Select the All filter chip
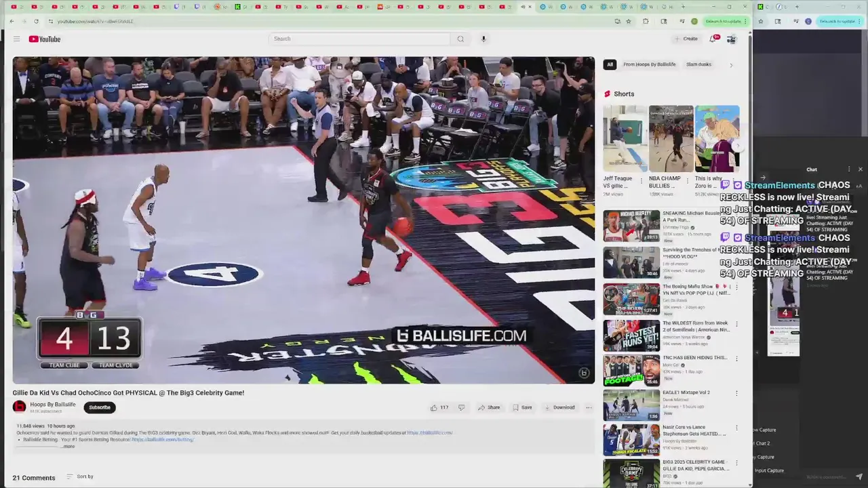 point(610,64)
